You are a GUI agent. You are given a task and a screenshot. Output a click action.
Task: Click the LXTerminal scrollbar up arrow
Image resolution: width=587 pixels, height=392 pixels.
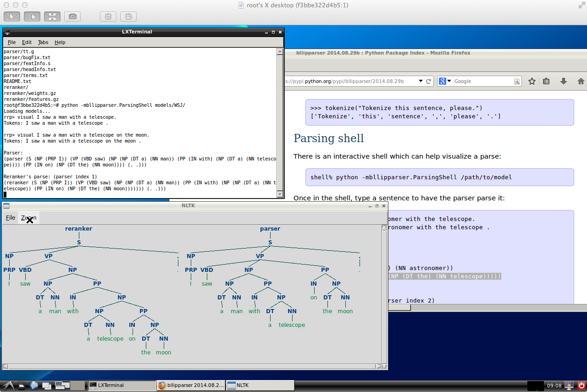[280, 52]
